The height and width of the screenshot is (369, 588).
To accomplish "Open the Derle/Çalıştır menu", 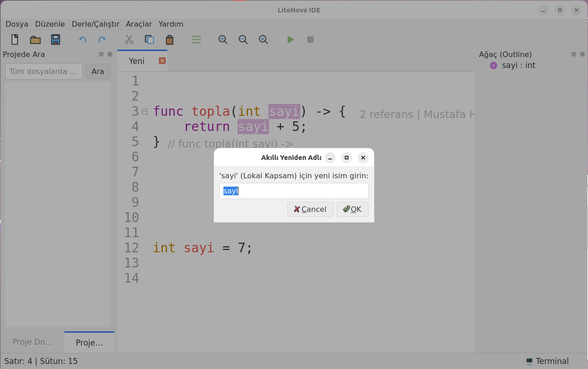I will [x=95, y=24].
